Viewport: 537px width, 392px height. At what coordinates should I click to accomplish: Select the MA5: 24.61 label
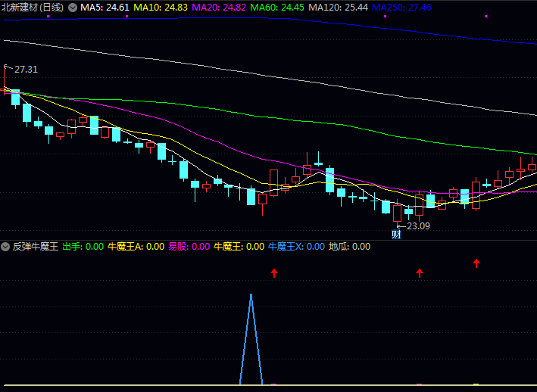pyautogui.click(x=105, y=7)
